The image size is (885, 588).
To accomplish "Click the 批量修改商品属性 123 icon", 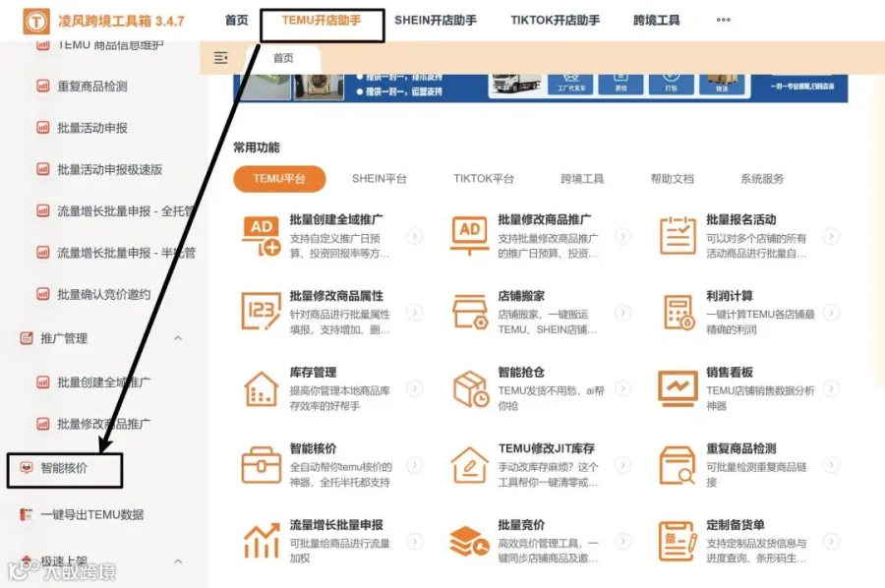I will click(x=262, y=312).
